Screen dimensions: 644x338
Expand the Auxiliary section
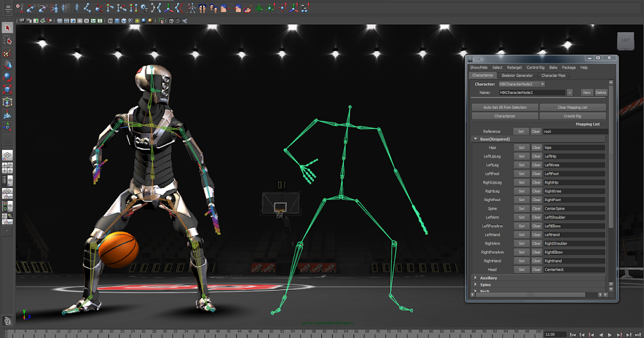click(x=475, y=277)
